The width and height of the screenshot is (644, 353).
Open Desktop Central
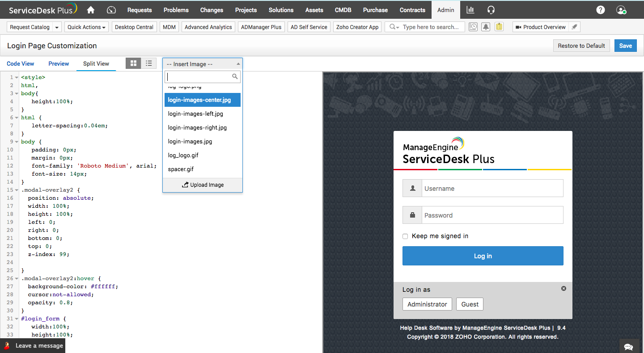(134, 27)
